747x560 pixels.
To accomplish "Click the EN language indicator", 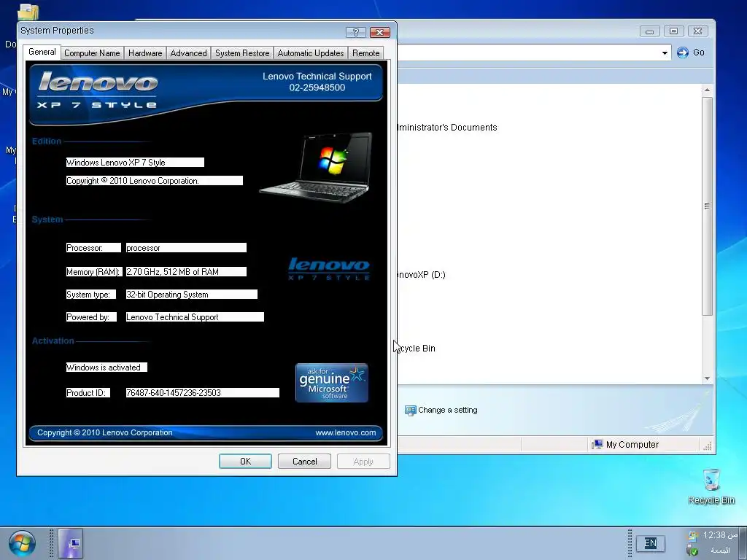I will point(650,543).
